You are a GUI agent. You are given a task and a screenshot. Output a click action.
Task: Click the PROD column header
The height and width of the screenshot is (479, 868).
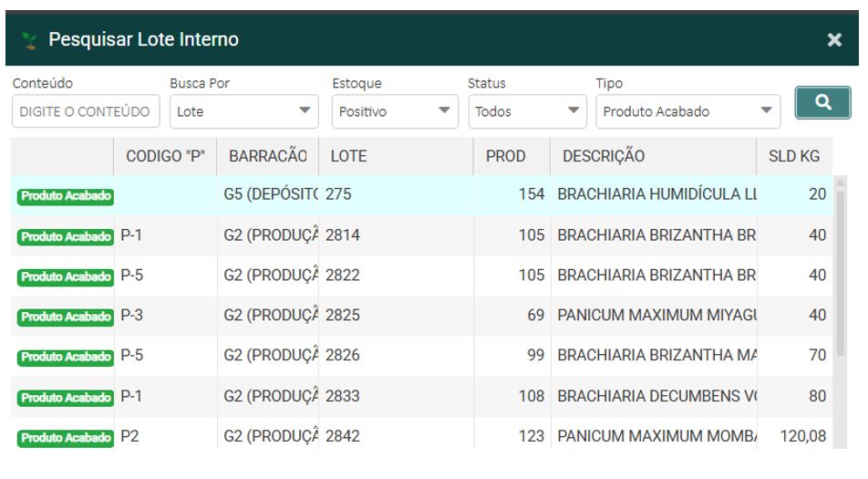(x=505, y=156)
